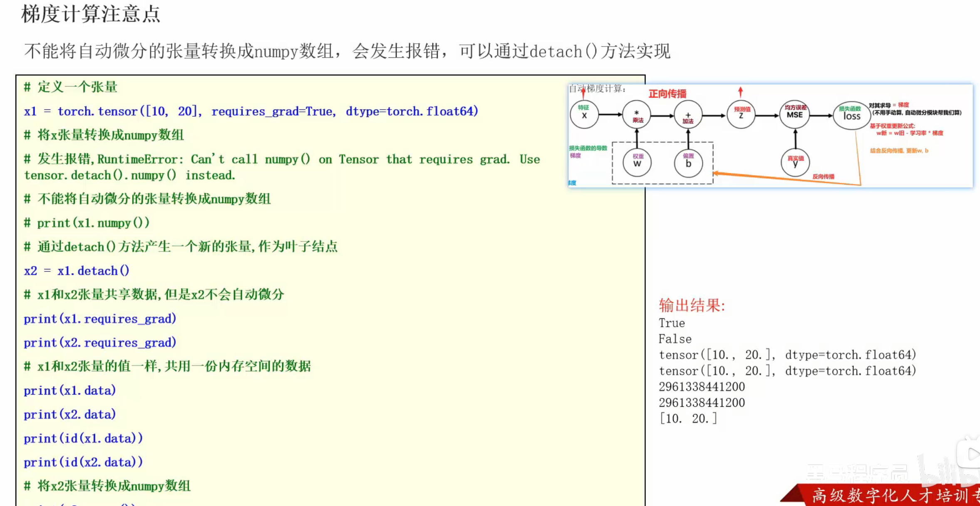Click the predicted value z node
980x506 pixels.
click(741, 114)
